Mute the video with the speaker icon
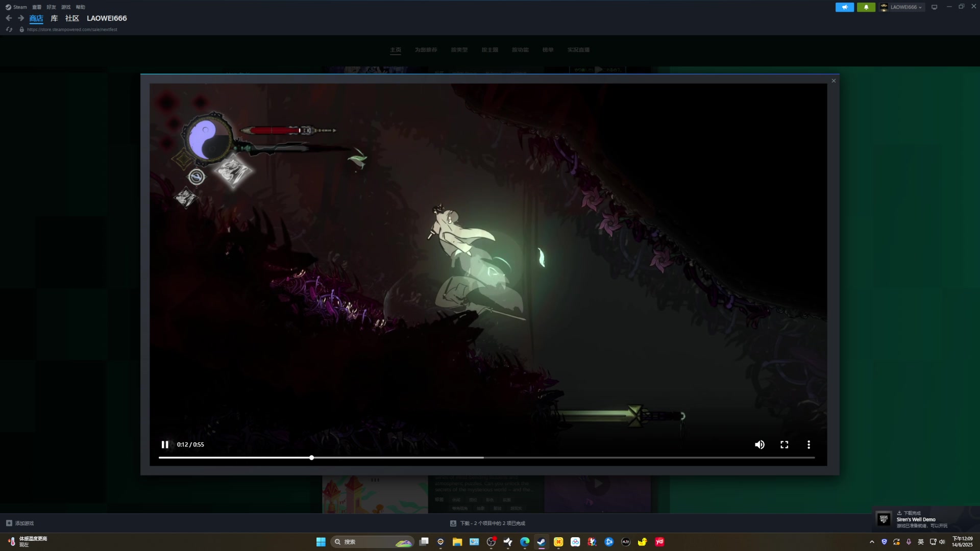The width and height of the screenshot is (980, 551). coord(759,444)
